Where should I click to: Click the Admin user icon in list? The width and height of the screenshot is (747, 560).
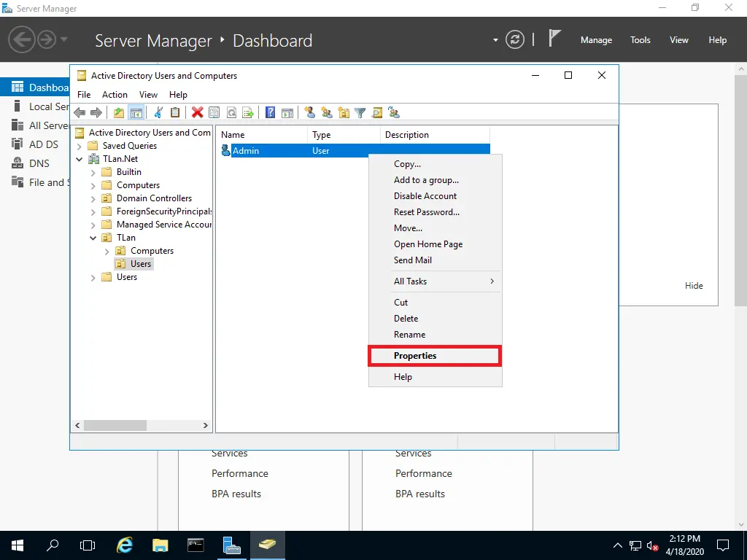pyautogui.click(x=226, y=150)
